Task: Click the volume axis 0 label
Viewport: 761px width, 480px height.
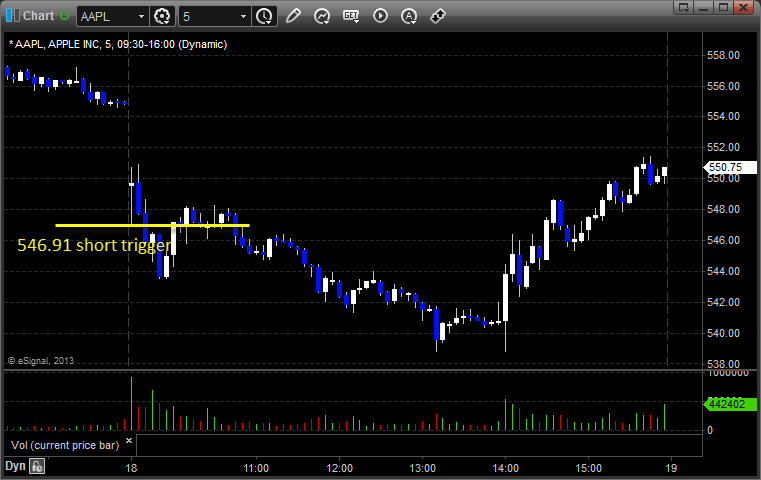Action: [710, 430]
